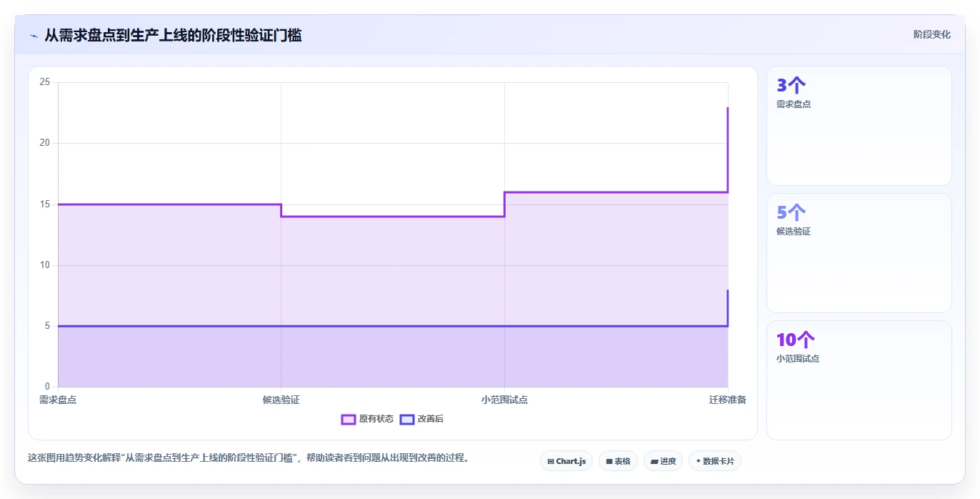The width and height of the screenshot is (980, 499).
Task: Click the description text below the chart
Action: 249,458
